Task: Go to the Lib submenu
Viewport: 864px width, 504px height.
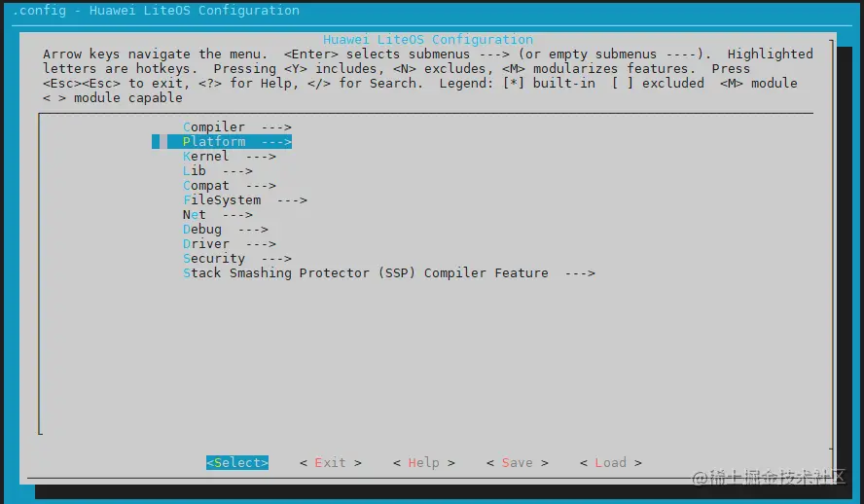Action: 218,170
